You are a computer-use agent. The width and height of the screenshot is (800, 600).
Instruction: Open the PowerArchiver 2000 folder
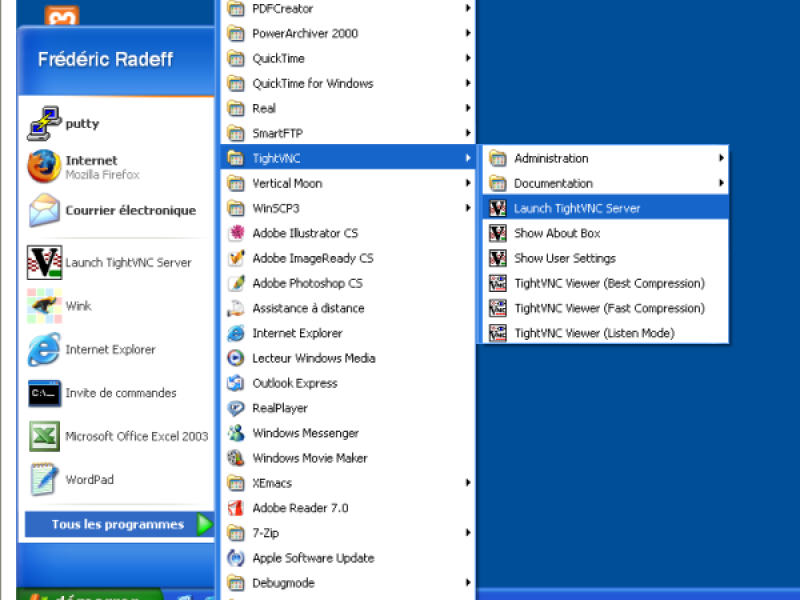[x=349, y=33]
